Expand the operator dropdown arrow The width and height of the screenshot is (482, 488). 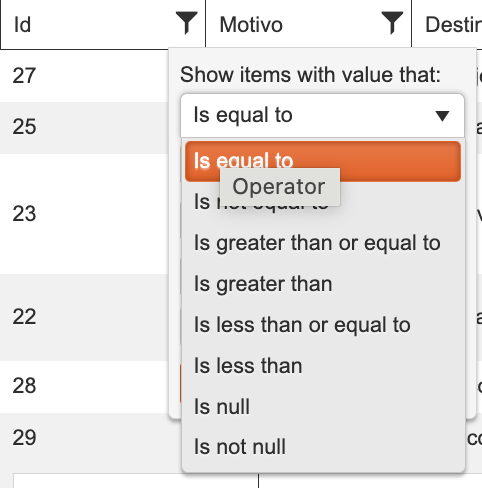click(x=442, y=116)
